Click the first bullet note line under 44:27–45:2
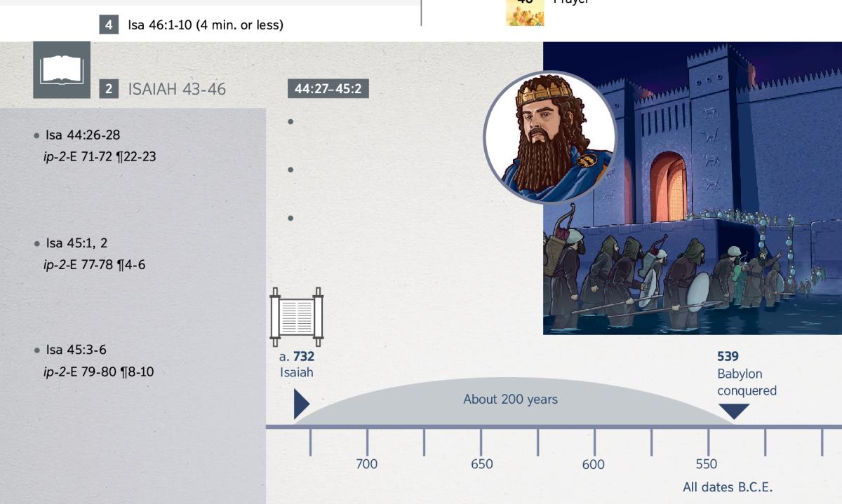 [x=290, y=122]
